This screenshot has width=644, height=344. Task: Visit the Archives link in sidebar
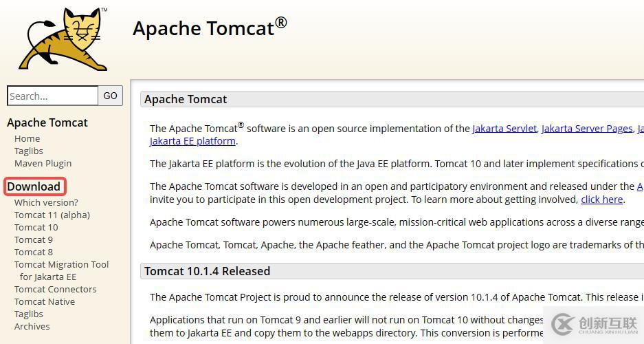[32, 326]
